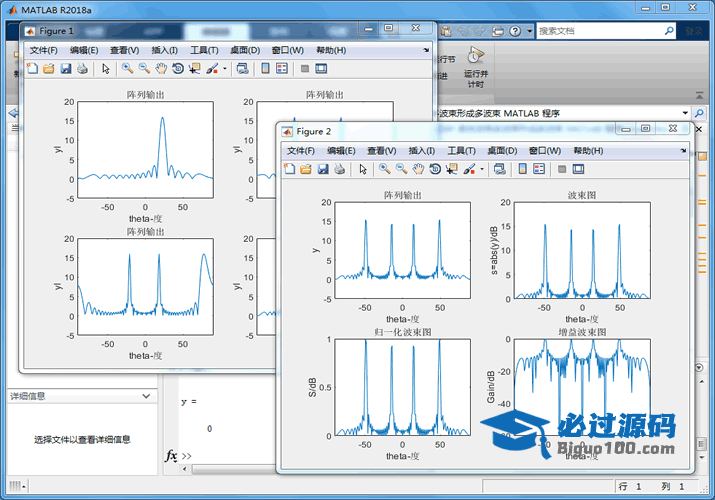This screenshot has height=500, width=715.
Task: Click New Figure icon in Figure 2 toolbar
Action: 289,169
